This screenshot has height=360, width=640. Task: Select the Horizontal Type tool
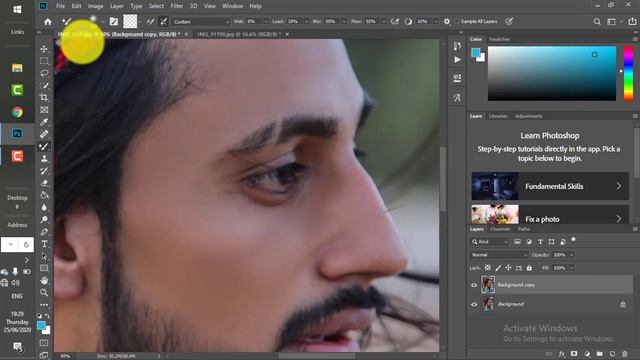pos(44,244)
